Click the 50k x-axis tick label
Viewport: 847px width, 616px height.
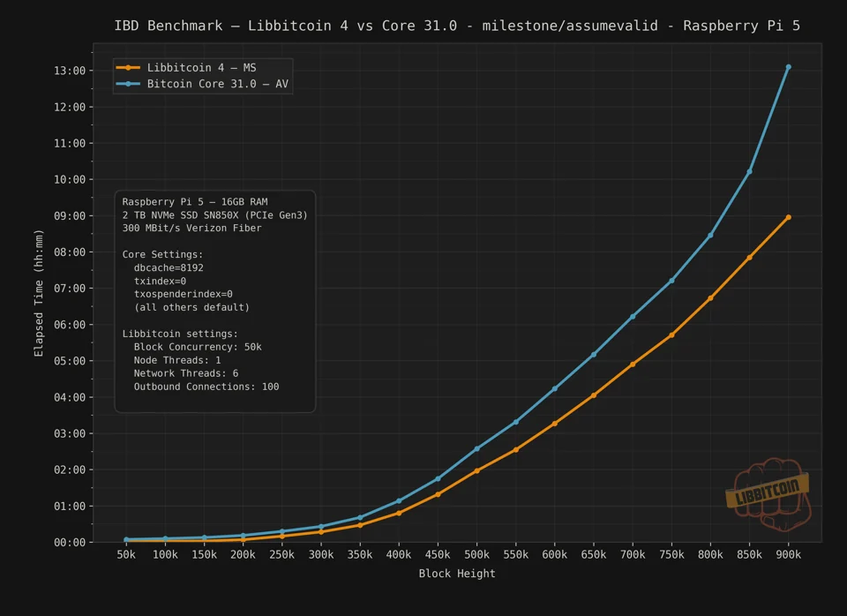pyautogui.click(x=126, y=555)
